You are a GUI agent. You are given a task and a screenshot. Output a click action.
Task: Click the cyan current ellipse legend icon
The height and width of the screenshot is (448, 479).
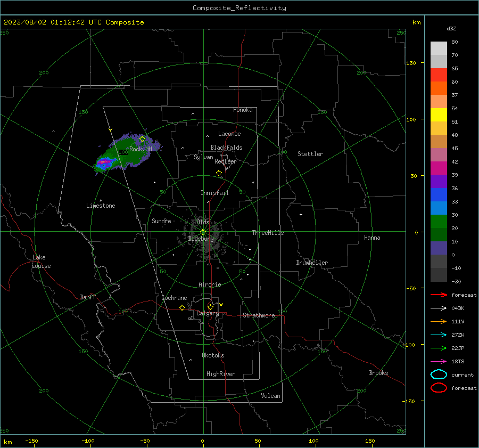pyautogui.click(x=439, y=374)
